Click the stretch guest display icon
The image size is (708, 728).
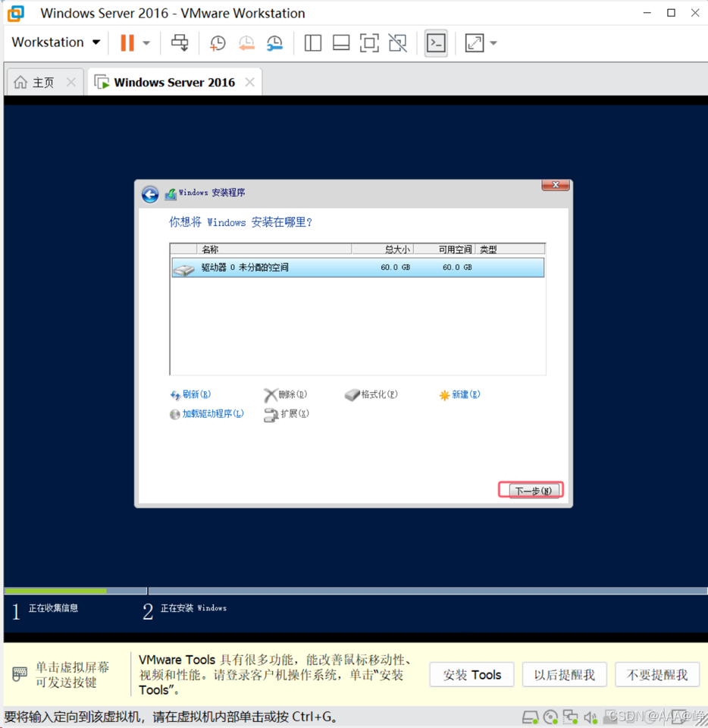[x=475, y=43]
